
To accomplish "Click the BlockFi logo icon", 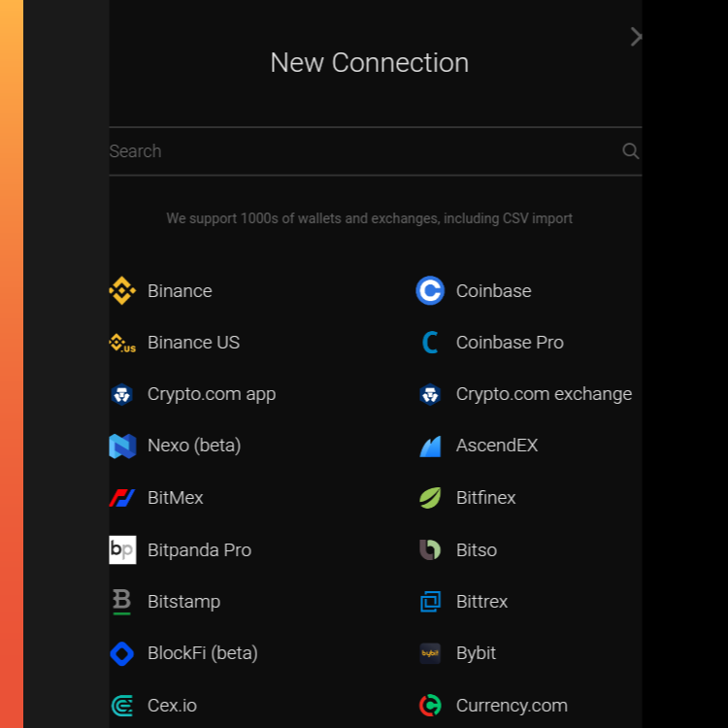I will pyautogui.click(x=122, y=653).
